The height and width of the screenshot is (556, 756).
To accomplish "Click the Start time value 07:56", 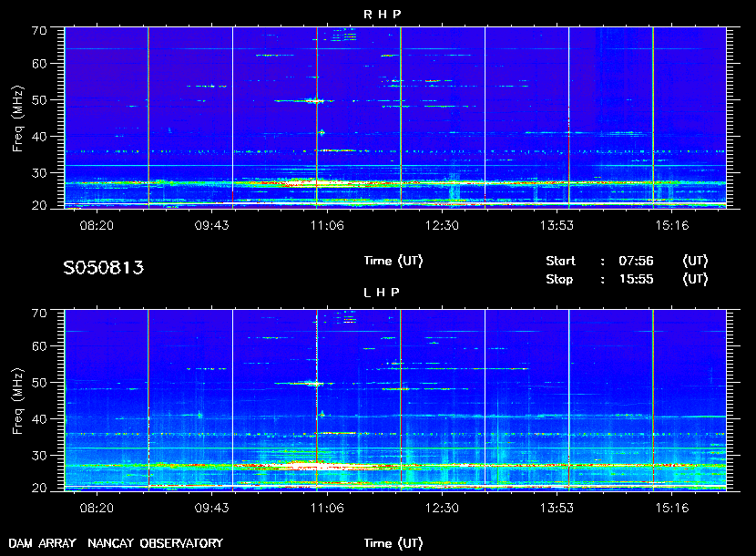I will tap(636, 261).
